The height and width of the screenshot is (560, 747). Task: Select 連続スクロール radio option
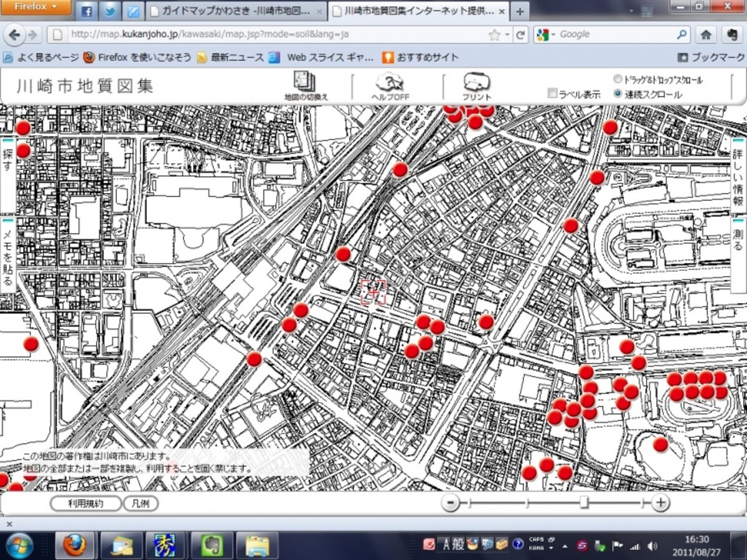[x=618, y=94]
